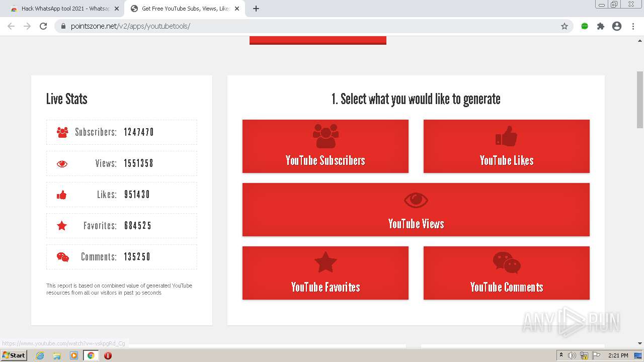Bookmark this page with the star icon
Image resolution: width=644 pixels, height=362 pixels.
pyautogui.click(x=565, y=26)
